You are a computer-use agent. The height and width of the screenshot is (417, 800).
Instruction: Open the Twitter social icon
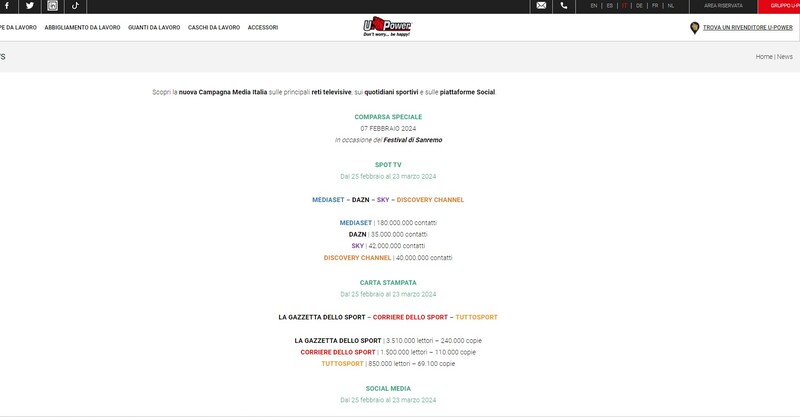(30, 6)
